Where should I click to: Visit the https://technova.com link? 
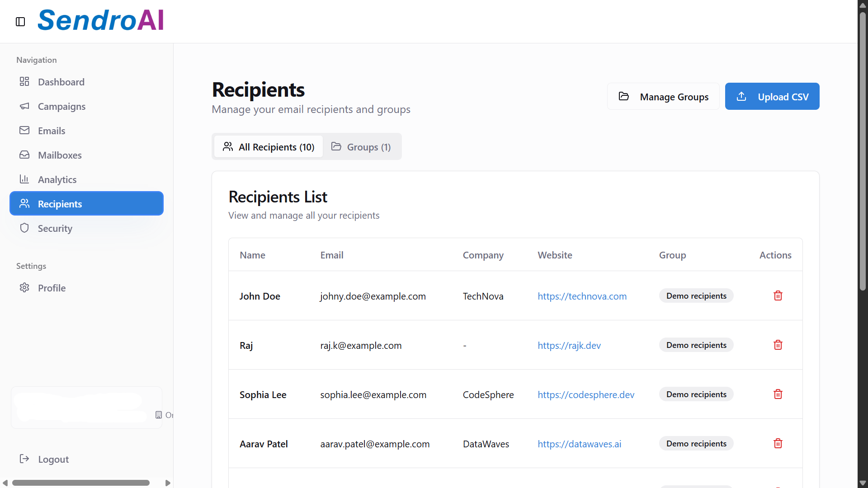582,296
